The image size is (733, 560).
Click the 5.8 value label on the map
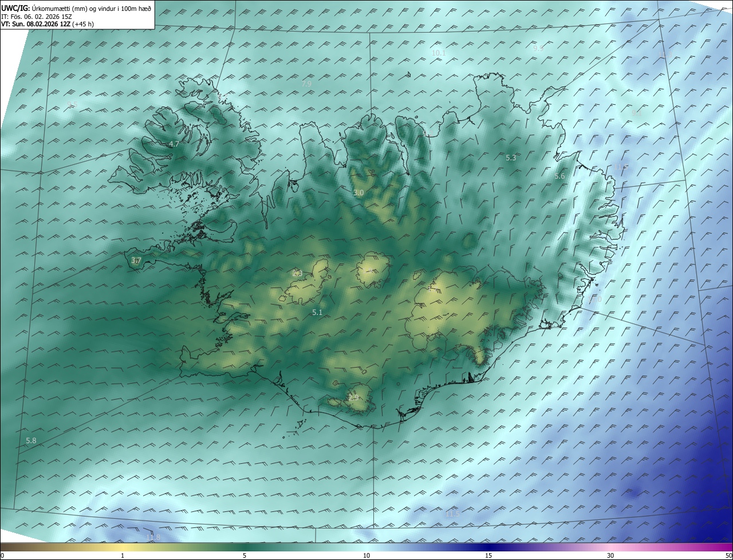(x=31, y=440)
